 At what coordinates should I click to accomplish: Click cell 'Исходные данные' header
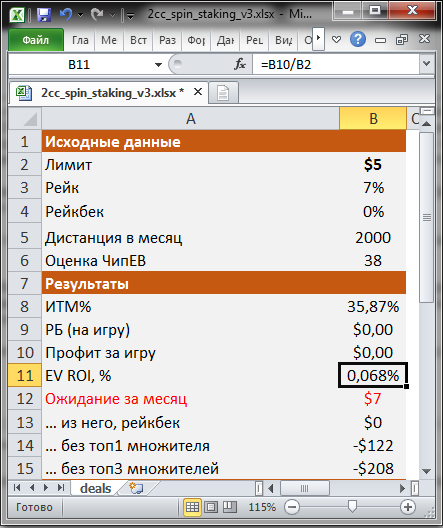click(x=191, y=142)
